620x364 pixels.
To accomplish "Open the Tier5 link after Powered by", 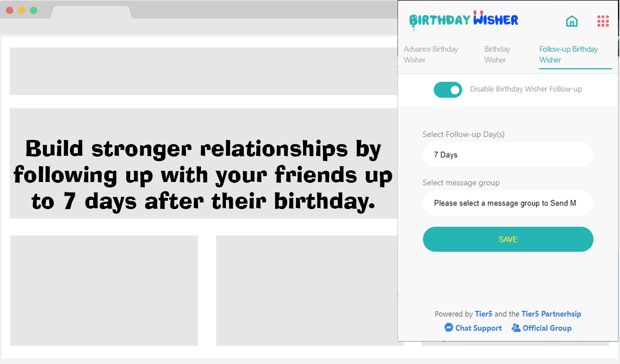I will [483, 314].
